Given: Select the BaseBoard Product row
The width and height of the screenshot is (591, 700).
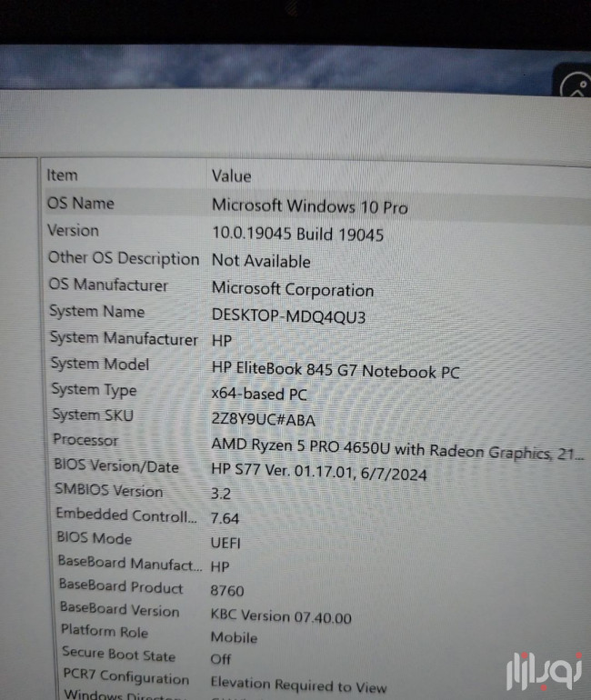Looking at the screenshot, I should tap(120, 587).
